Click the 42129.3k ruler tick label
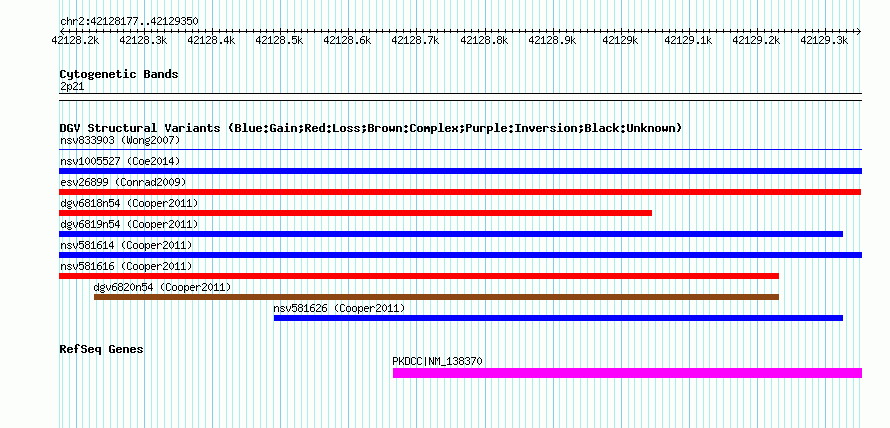Image resolution: width=890 pixels, height=428 pixels. tap(824, 40)
